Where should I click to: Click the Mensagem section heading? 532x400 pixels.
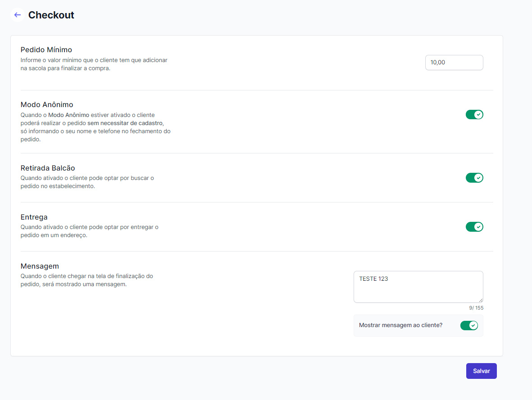point(40,266)
